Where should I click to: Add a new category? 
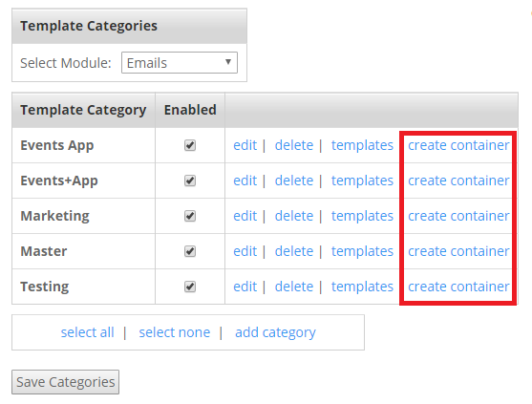pyautogui.click(x=275, y=332)
